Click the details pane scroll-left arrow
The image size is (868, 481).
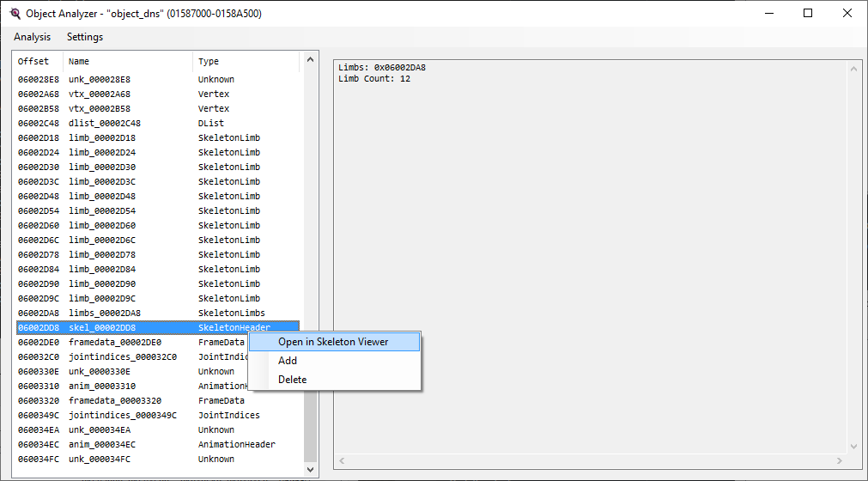(341, 462)
